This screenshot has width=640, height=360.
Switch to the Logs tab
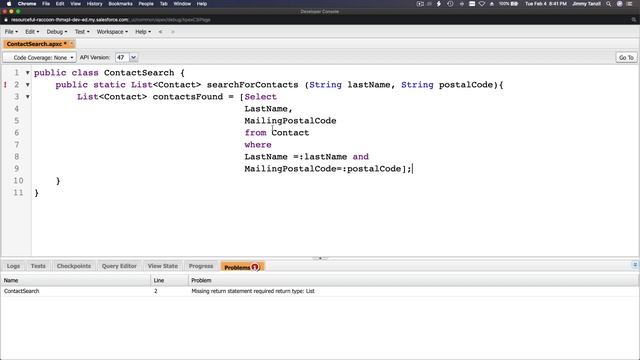pyautogui.click(x=13, y=266)
